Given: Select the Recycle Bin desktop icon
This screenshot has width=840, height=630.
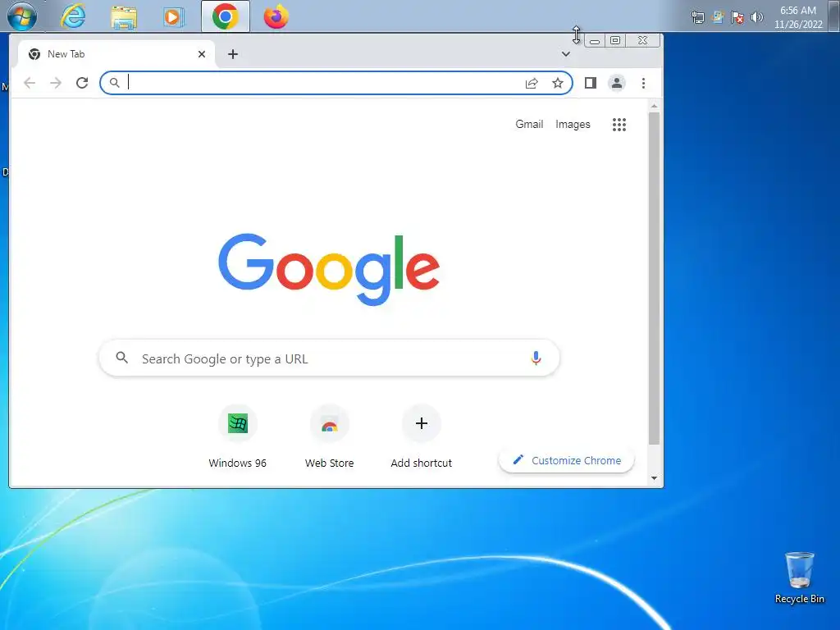Looking at the screenshot, I should point(799,578).
